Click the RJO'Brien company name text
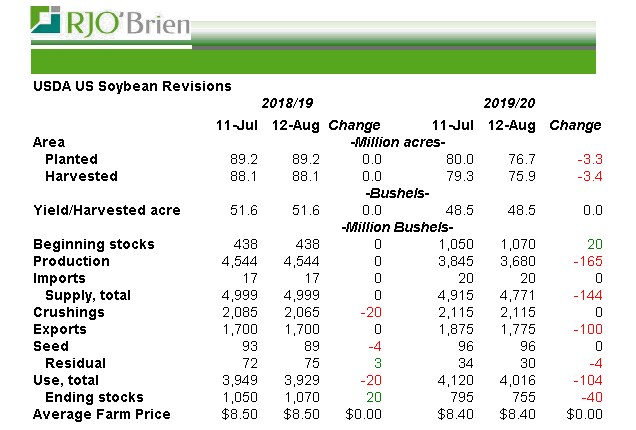The height and width of the screenshot is (430, 636). click(x=126, y=21)
